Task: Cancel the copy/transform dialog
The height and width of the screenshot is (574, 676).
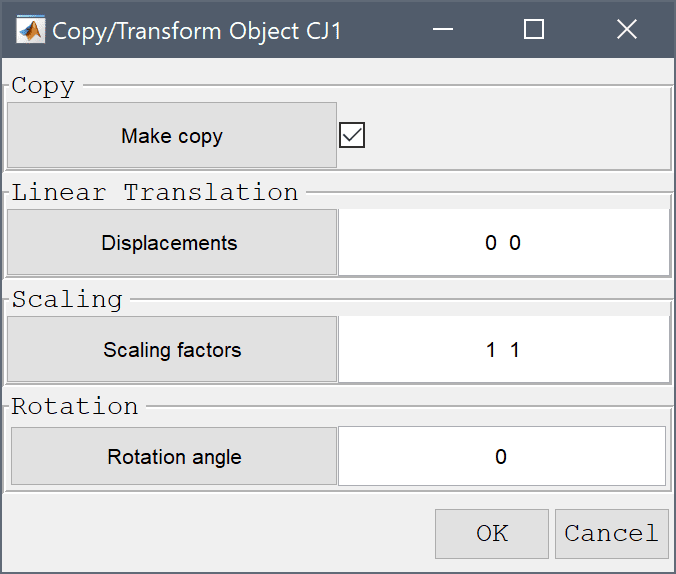Action: 612,534
